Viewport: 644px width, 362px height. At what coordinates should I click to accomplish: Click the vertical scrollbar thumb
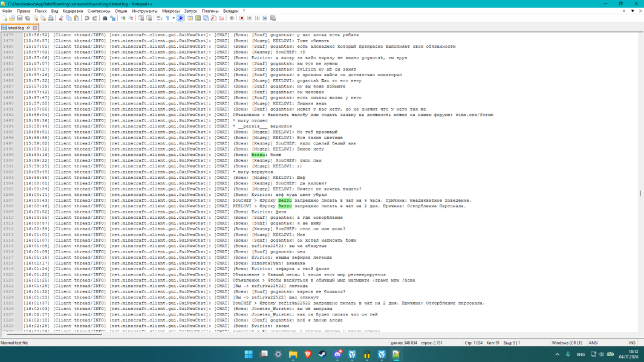pos(641,193)
